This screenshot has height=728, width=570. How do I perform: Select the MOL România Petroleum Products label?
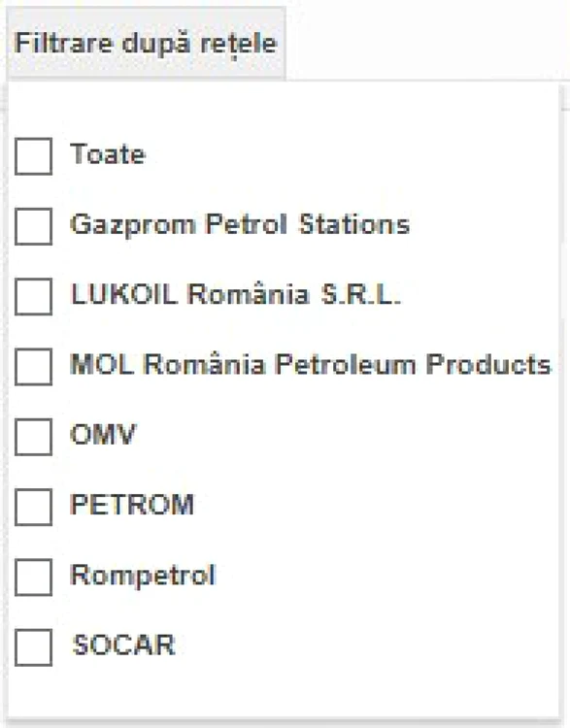click(311, 364)
